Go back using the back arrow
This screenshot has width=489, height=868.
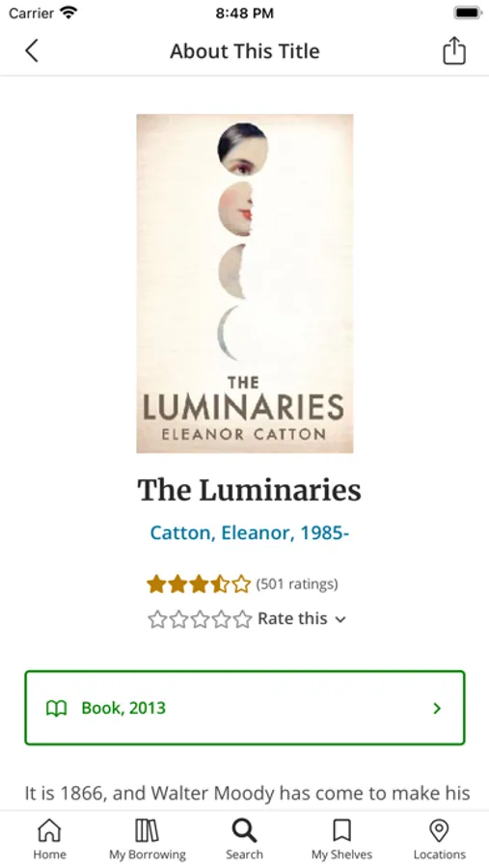tap(32, 51)
